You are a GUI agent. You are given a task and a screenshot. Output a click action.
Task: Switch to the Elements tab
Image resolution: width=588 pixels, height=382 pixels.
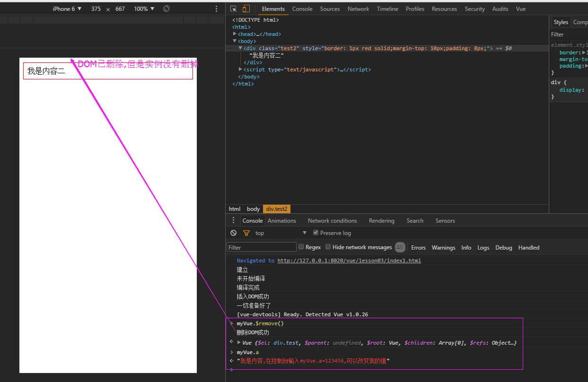pyautogui.click(x=273, y=9)
